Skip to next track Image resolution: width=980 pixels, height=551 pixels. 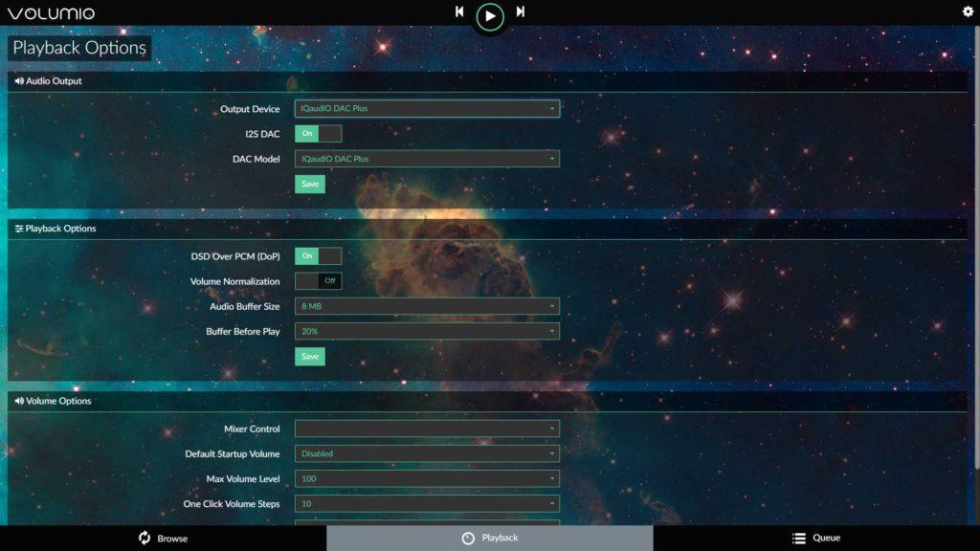coord(521,12)
